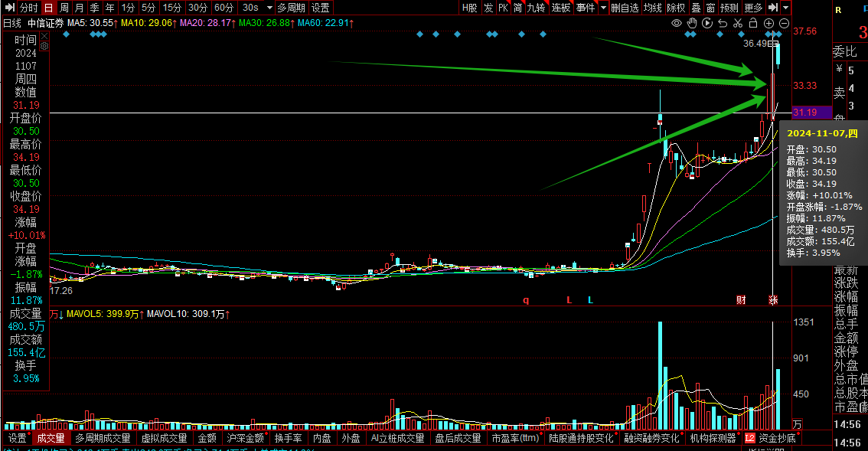Select the 季 quarterly period tab
This screenshot has width=868, height=451.
click(95, 8)
